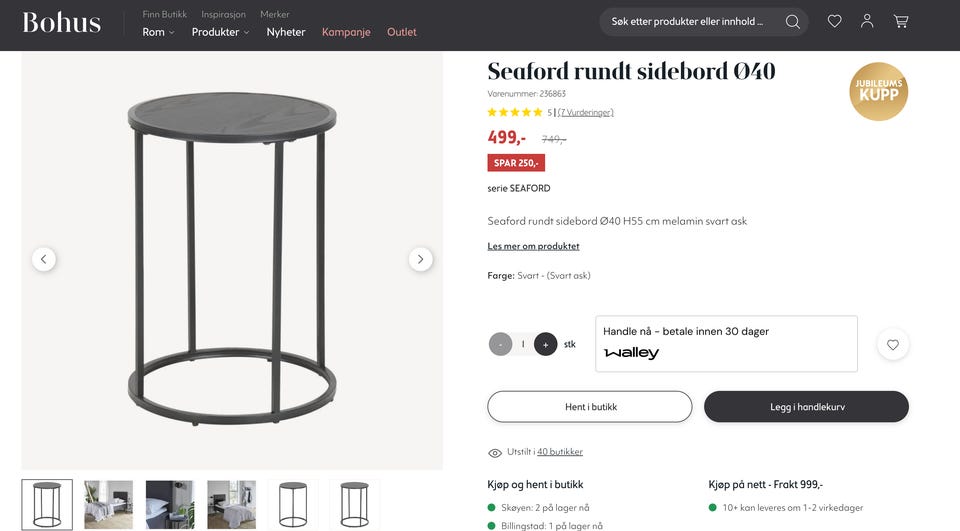
Task: Expand the Produkter dropdown menu
Action: point(220,32)
